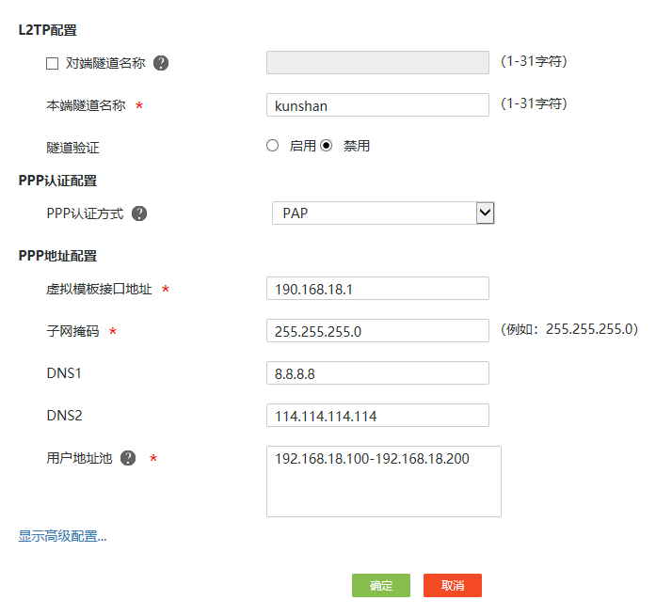Click the 子网掩码 input field

click(377, 331)
